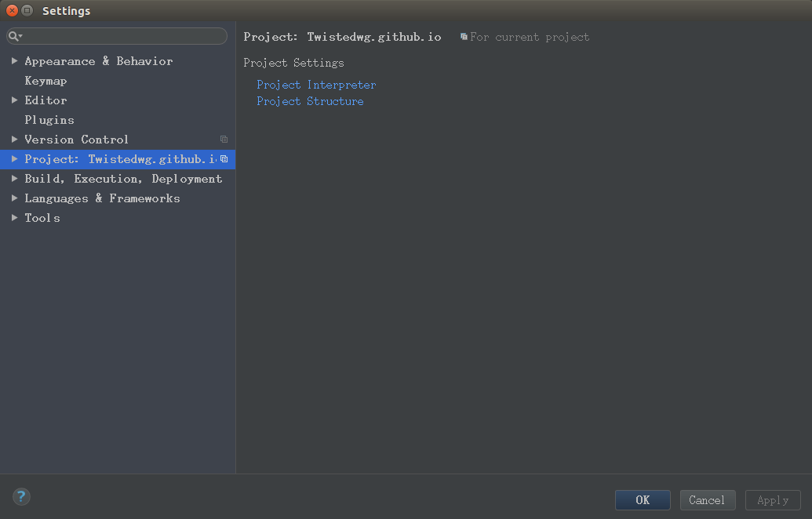Expand the Editor tree node
This screenshot has width=812, height=519.
tap(14, 100)
